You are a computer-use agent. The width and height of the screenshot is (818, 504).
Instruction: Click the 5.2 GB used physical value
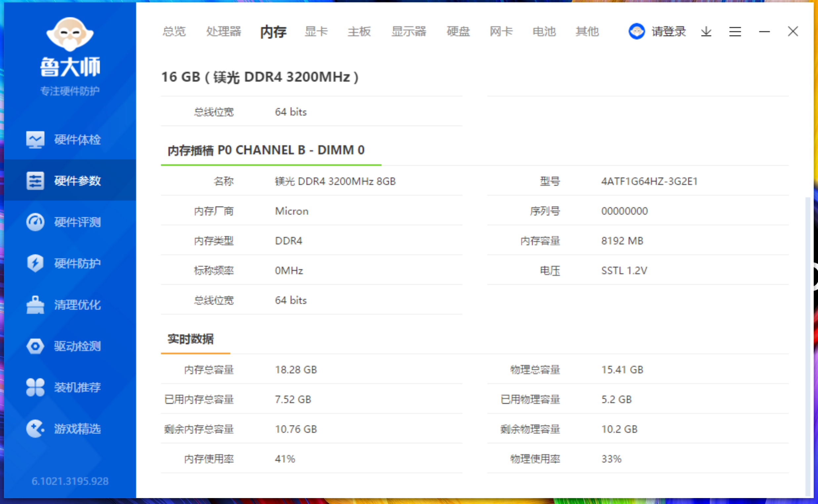click(616, 399)
